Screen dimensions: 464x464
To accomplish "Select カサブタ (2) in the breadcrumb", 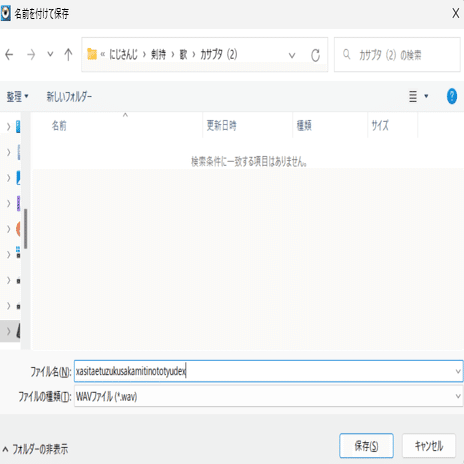I will (x=219, y=54).
